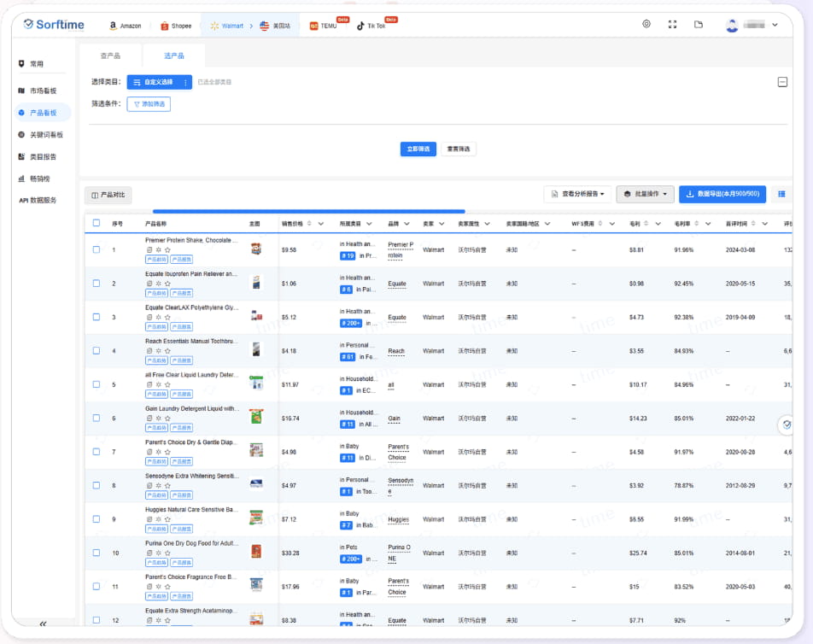Sort by WFS费用 using its sort arrows
Viewport: 813px width, 644px height.
pyautogui.click(x=600, y=224)
